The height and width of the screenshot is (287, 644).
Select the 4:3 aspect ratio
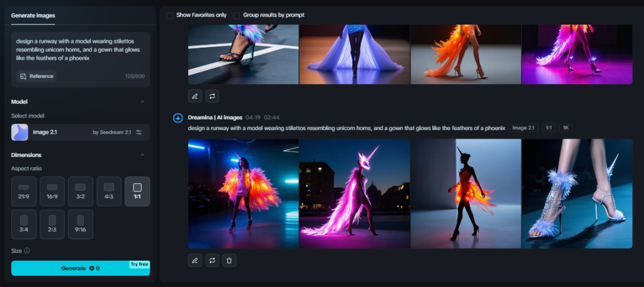tap(109, 191)
